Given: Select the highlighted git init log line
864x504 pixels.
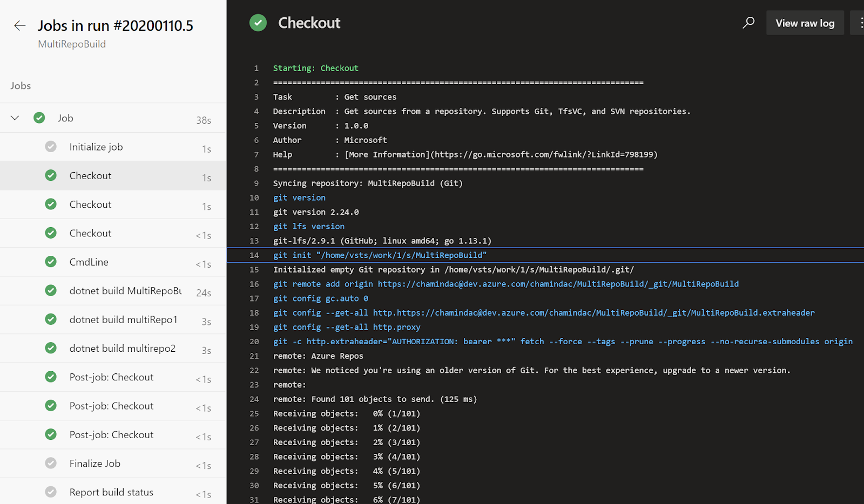Looking at the screenshot, I should pyautogui.click(x=380, y=255).
